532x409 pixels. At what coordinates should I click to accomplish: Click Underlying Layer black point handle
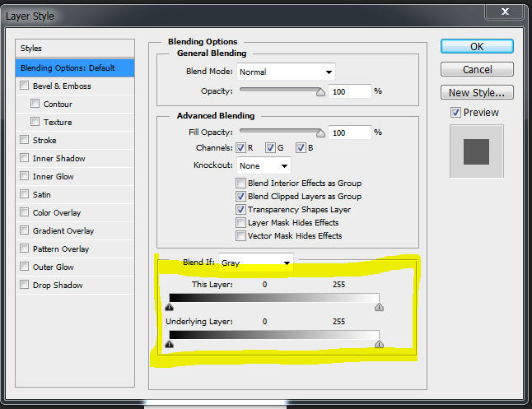tap(170, 344)
